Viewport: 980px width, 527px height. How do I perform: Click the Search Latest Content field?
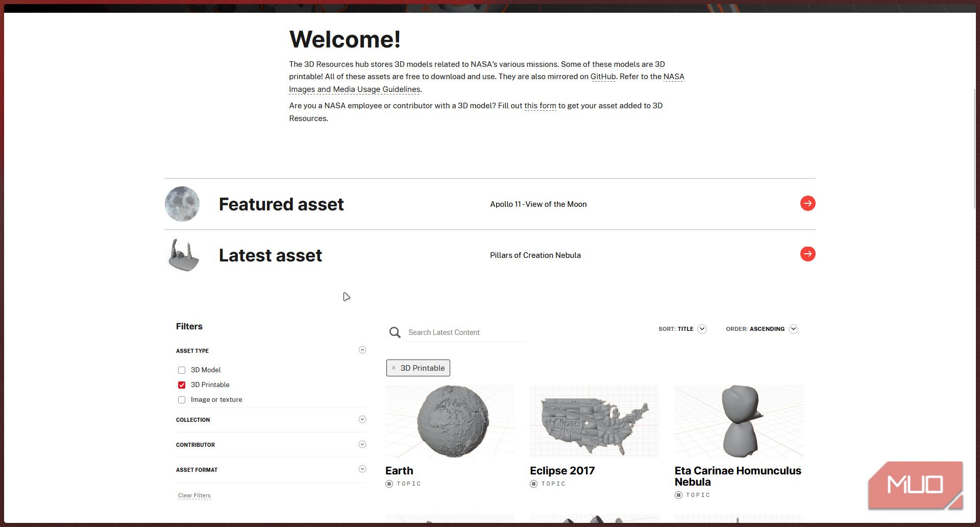point(465,332)
